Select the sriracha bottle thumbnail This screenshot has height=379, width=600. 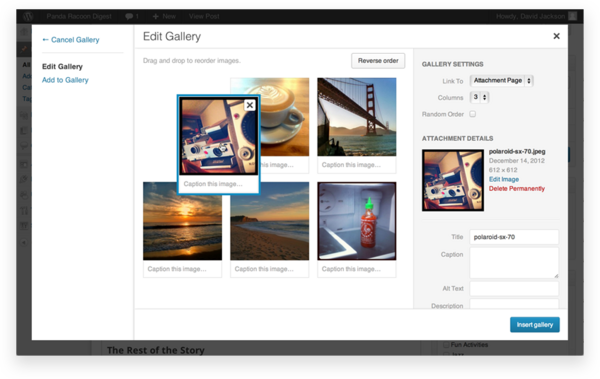pos(357,221)
